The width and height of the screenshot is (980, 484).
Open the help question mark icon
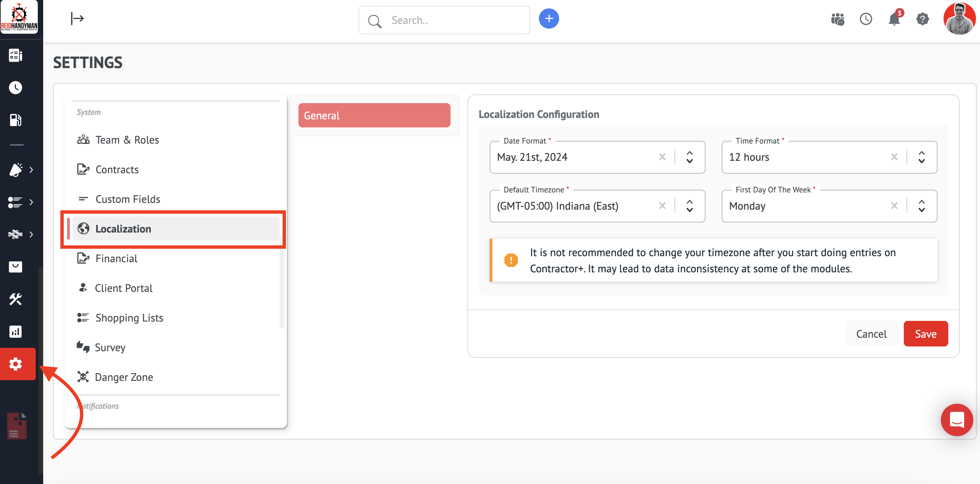(922, 19)
